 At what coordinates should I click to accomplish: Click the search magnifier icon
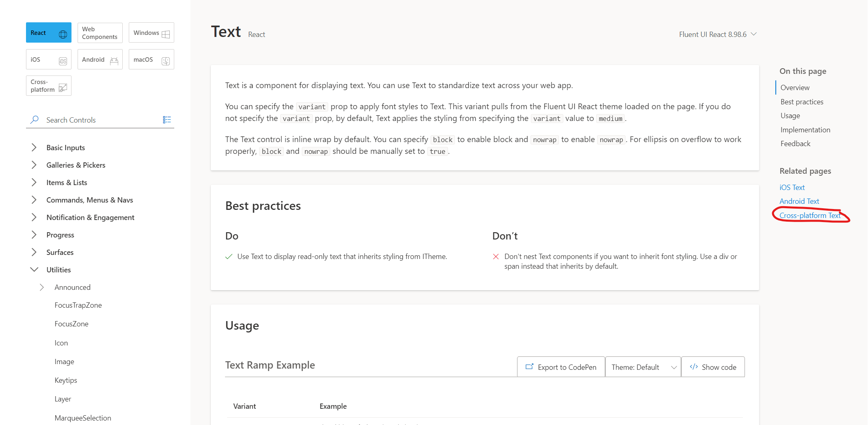35,119
